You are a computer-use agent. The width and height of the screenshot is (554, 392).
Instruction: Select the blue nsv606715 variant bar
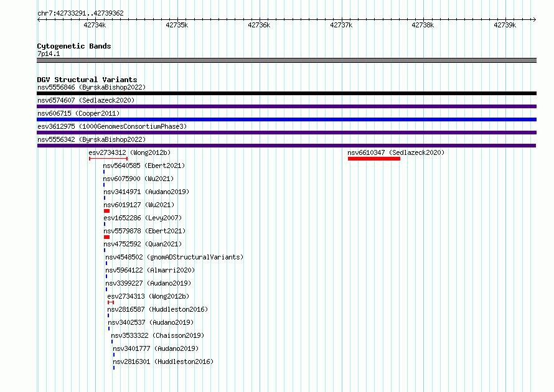(286, 119)
